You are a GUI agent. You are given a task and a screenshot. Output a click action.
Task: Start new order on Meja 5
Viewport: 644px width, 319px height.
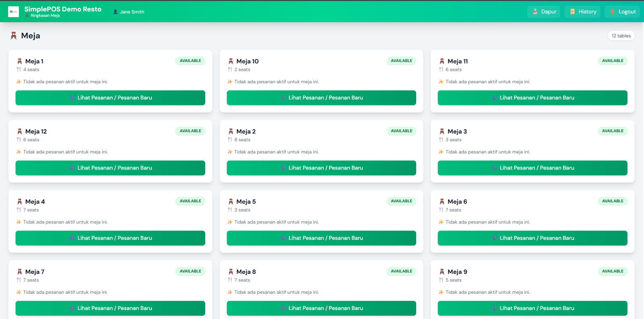point(321,238)
